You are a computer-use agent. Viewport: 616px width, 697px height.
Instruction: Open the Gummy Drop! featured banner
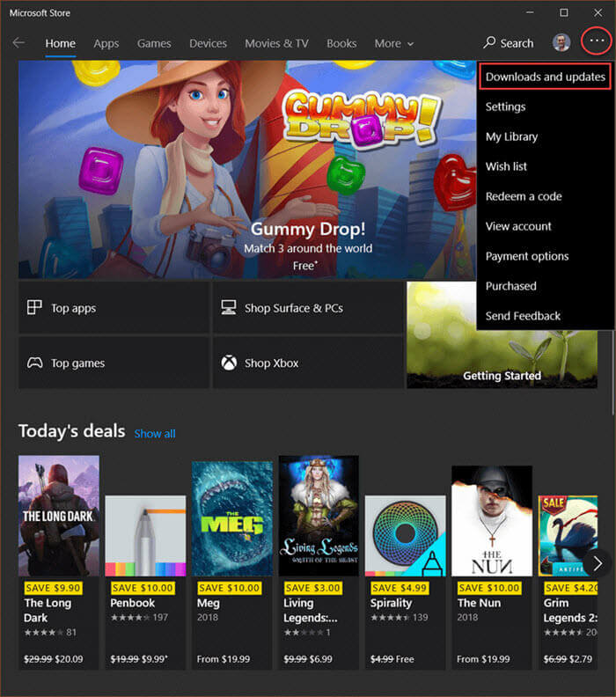tap(247, 169)
